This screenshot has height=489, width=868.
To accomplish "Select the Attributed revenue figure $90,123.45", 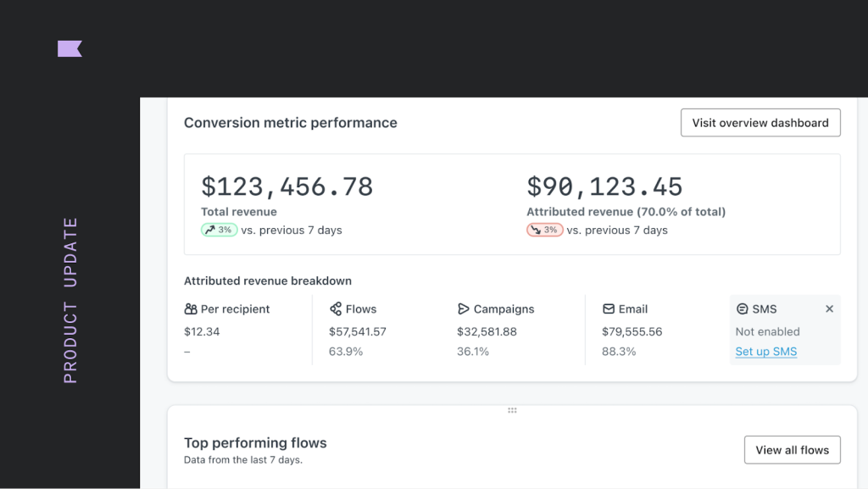I will click(604, 186).
